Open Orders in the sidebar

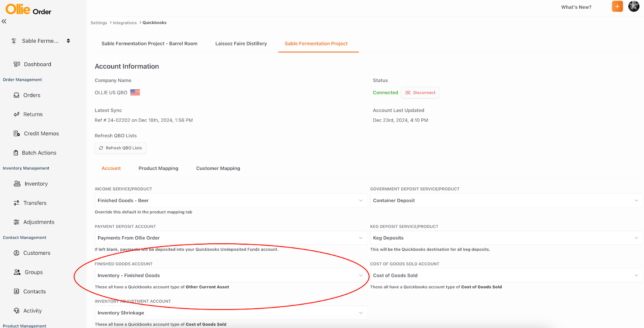pos(32,95)
